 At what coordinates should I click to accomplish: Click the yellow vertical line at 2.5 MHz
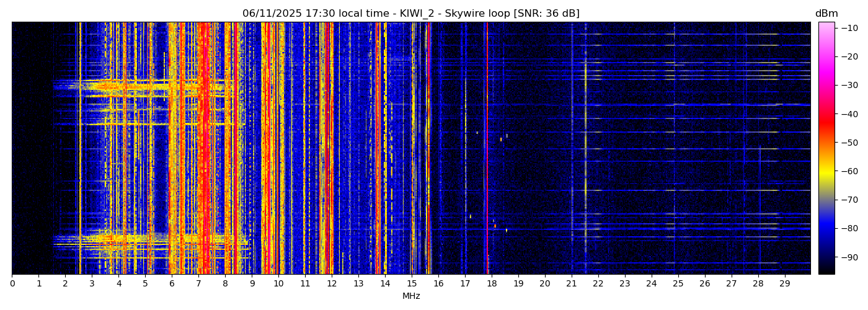point(80,149)
